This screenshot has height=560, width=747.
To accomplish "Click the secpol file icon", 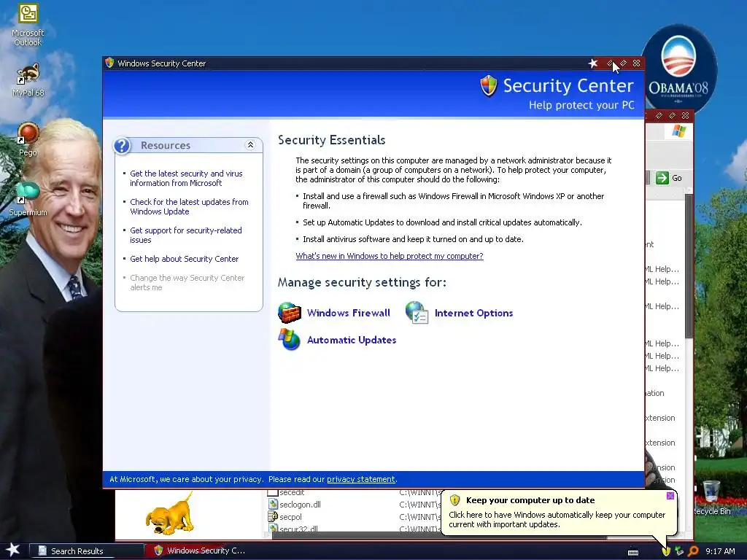I will [273, 516].
